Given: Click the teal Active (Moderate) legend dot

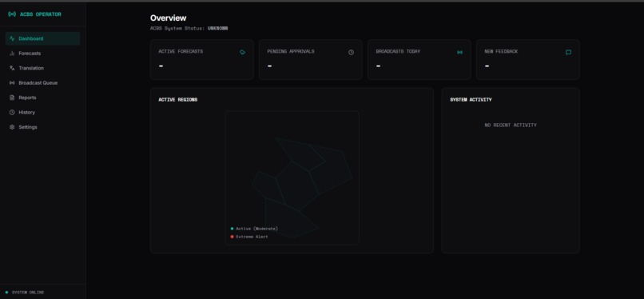Looking at the screenshot, I should tap(232, 229).
